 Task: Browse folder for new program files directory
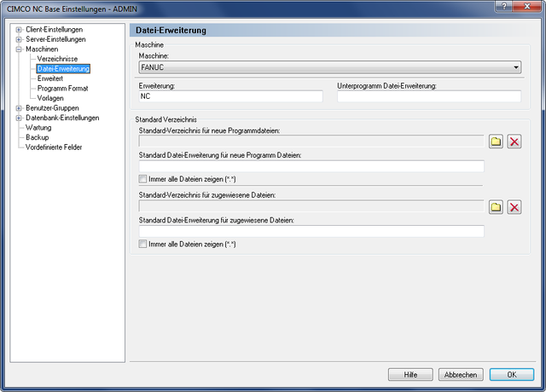(496, 141)
